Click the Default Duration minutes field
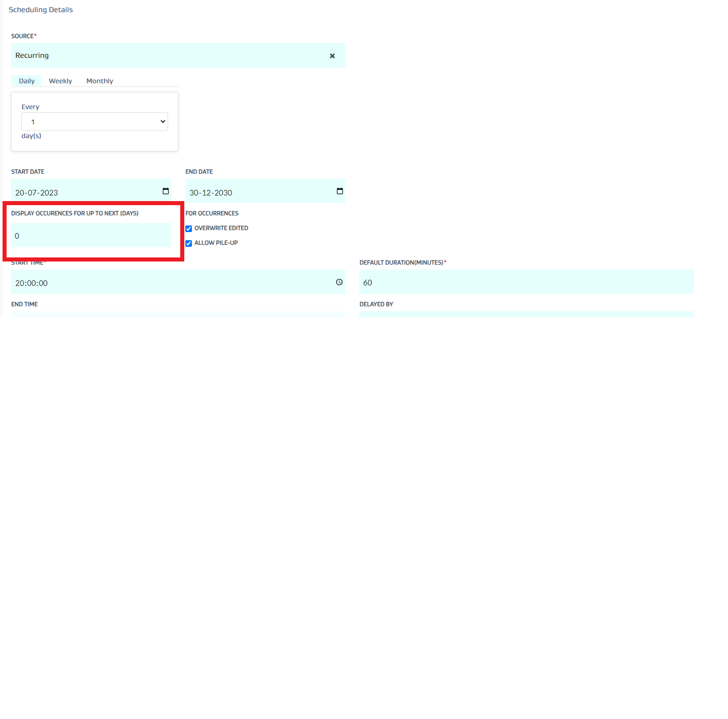This screenshot has height=719, width=728. point(526,282)
